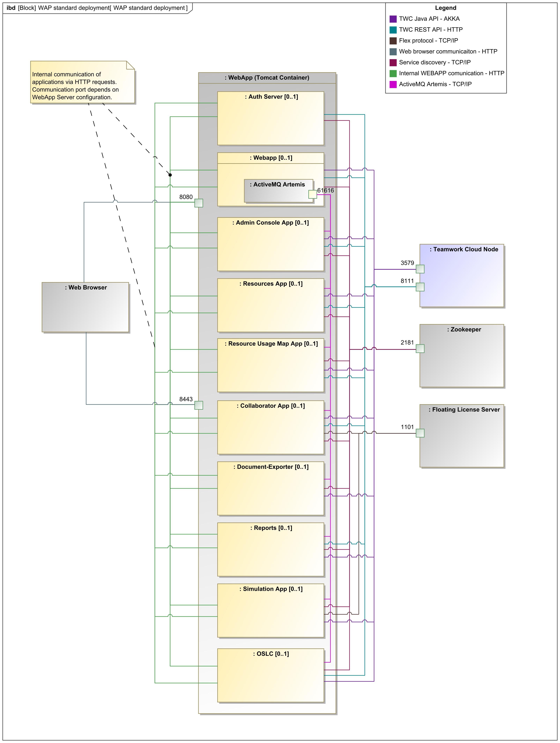Click the ibd diagram frame title tab
560x743 pixels.
[x=97, y=8]
